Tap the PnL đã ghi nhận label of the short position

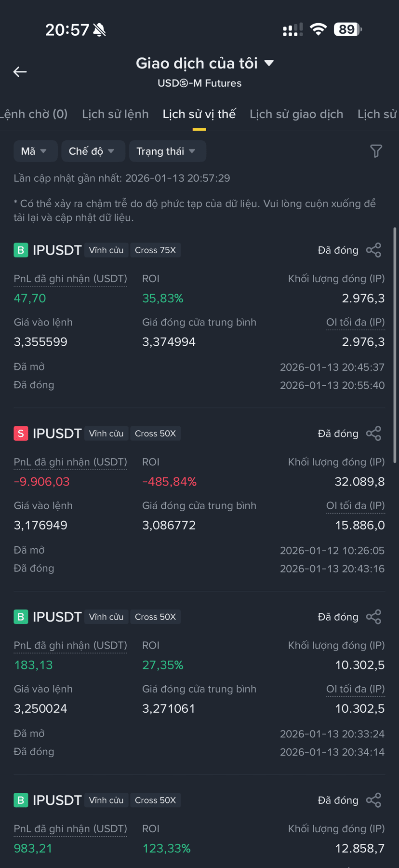(x=70, y=462)
